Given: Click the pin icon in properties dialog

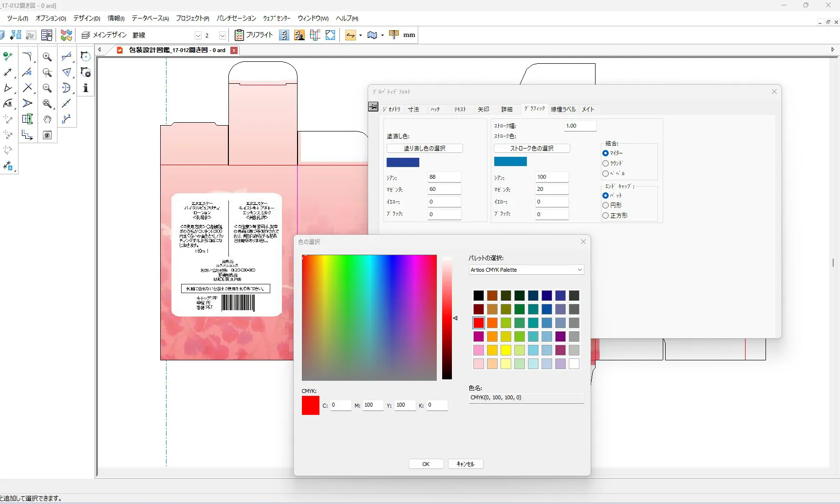Looking at the screenshot, I should [373, 107].
